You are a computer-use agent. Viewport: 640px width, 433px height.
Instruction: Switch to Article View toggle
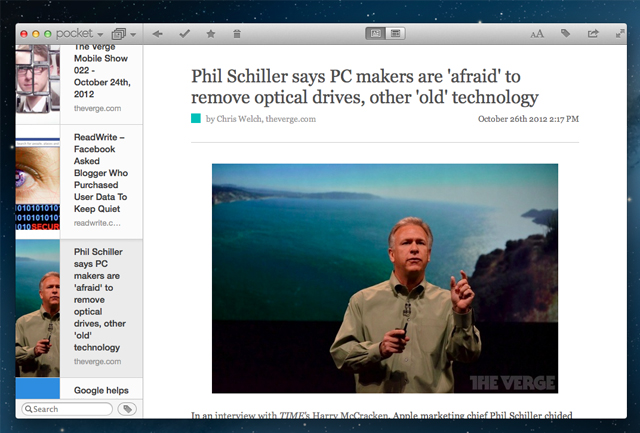tap(376, 33)
